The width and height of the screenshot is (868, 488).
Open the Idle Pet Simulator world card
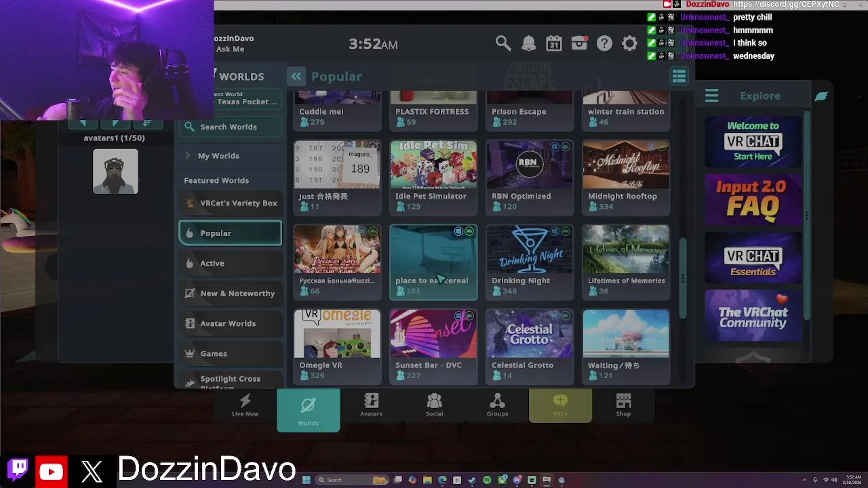[x=433, y=178]
